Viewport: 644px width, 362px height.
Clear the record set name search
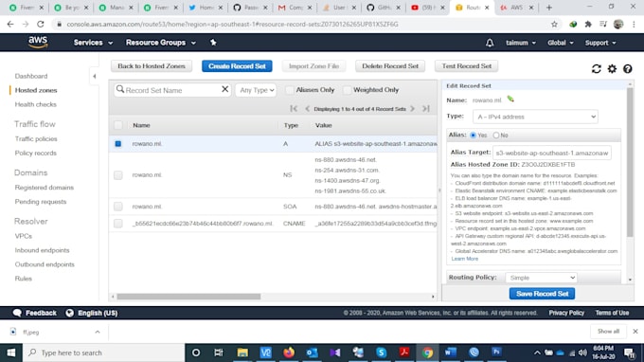tap(224, 89)
